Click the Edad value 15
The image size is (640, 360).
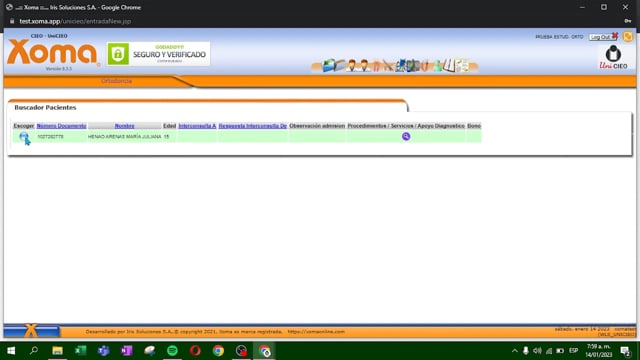click(x=167, y=137)
